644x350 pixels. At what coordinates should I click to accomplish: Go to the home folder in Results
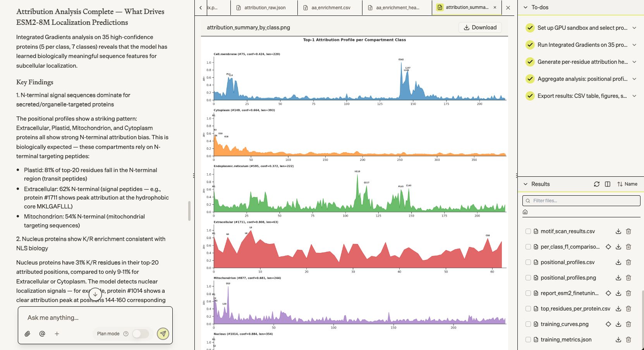point(526,212)
